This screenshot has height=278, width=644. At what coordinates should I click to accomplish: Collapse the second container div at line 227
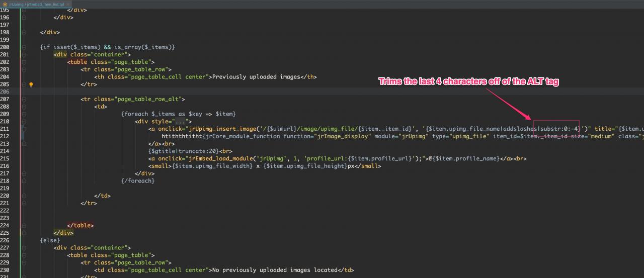tap(24, 248)
